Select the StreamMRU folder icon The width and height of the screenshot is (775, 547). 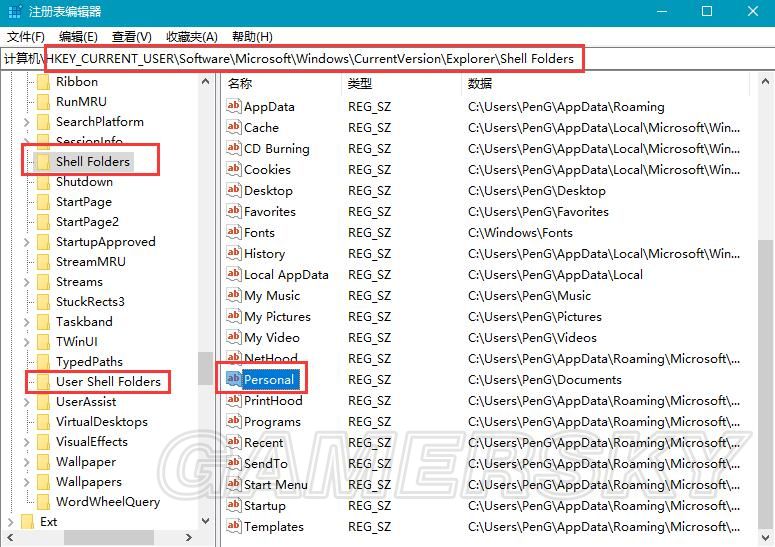tap(43, 262)
